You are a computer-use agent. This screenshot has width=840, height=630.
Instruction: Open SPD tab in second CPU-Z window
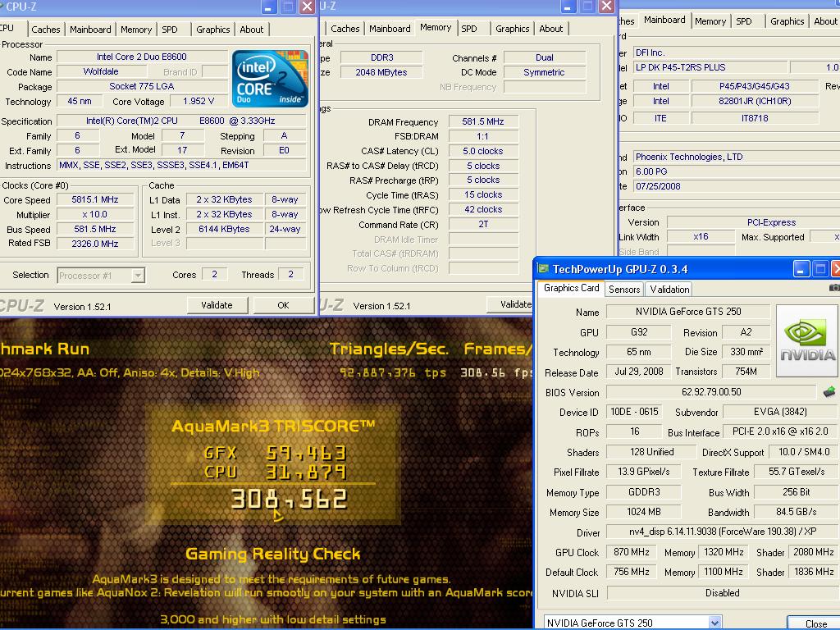tap(468, 29)
